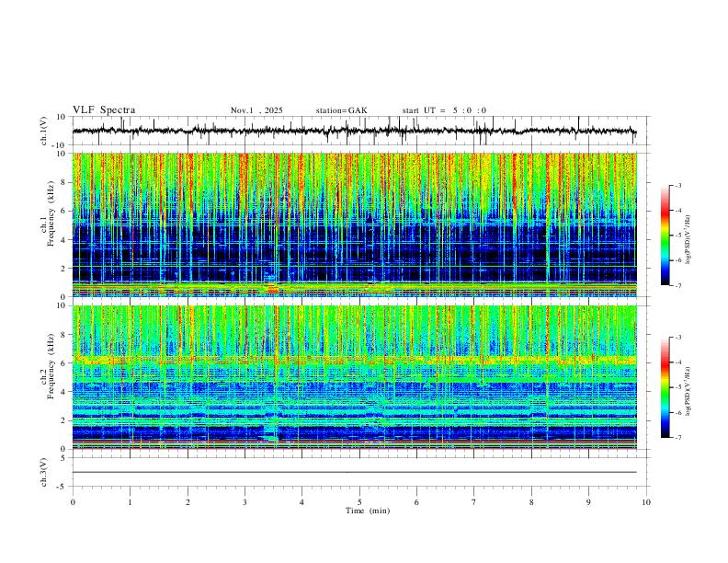Viewport: 728px width, 563px height.
Task: Click time axis tick label "1"
Action: click(x=130, y=502)
